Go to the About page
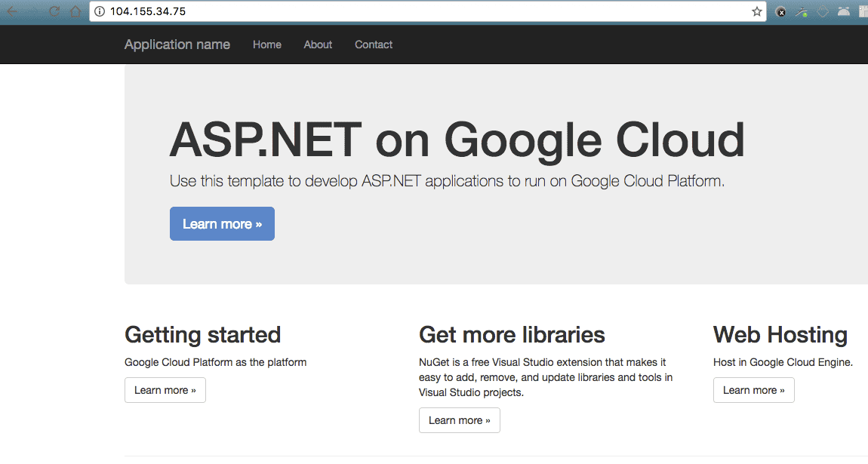Screen dimensions: 868x464 [318, 45]
